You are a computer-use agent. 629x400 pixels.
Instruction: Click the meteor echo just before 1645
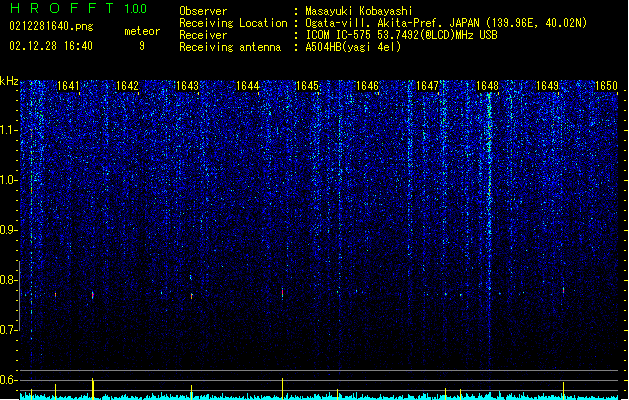pyautogui.click(x=282, y=293)
